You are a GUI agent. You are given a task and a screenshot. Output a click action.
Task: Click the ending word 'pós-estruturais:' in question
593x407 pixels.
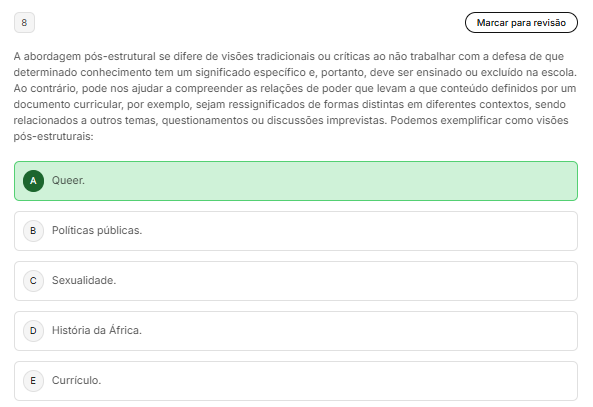[53, 136]
